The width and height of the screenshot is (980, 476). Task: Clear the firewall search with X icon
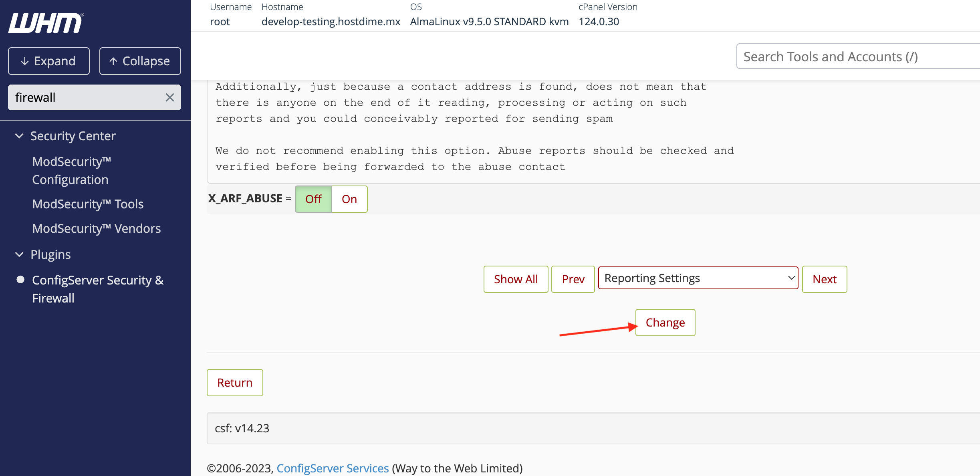tap(169, 97)
